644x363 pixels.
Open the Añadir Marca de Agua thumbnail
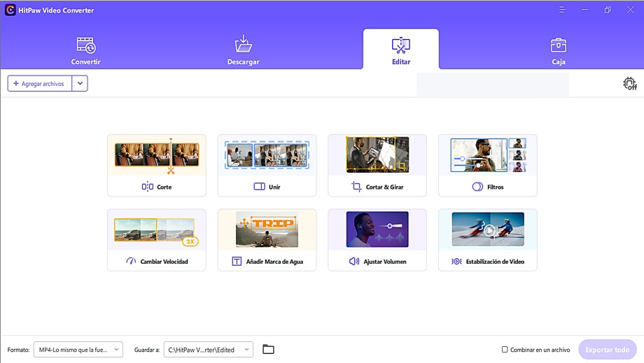coord(267,229)
